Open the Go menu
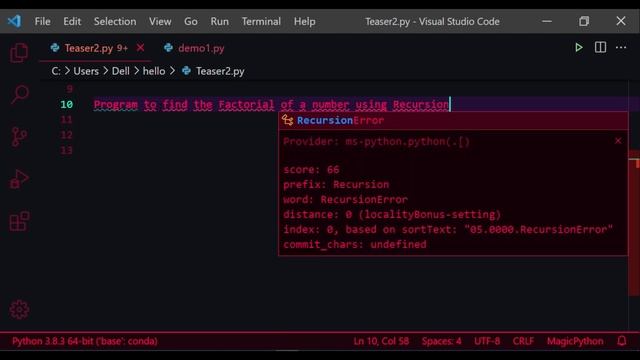 tap(191, 21)
